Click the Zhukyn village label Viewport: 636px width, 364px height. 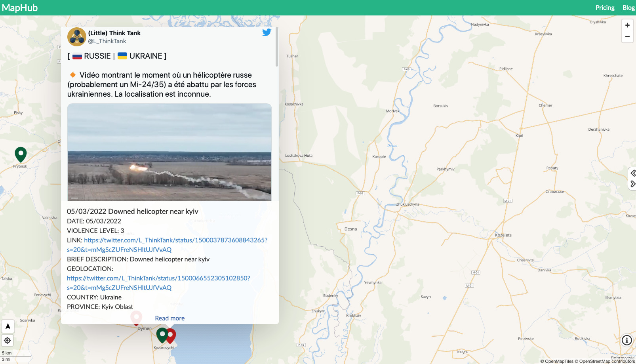tap(318, 311)
